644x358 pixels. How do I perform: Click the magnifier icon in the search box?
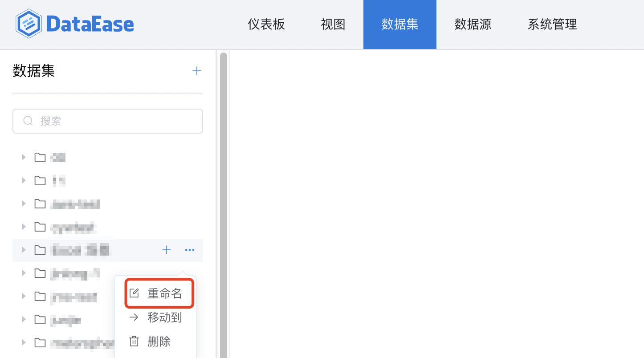click(28, 121)
